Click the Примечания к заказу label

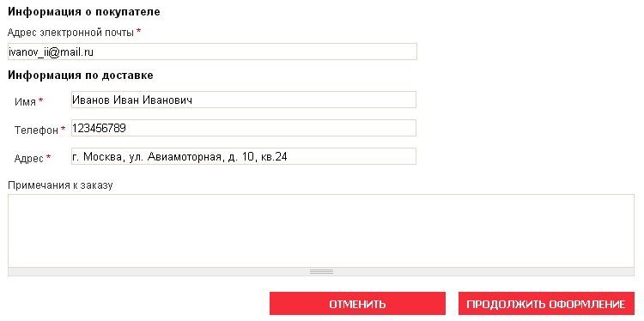[60, 185]
